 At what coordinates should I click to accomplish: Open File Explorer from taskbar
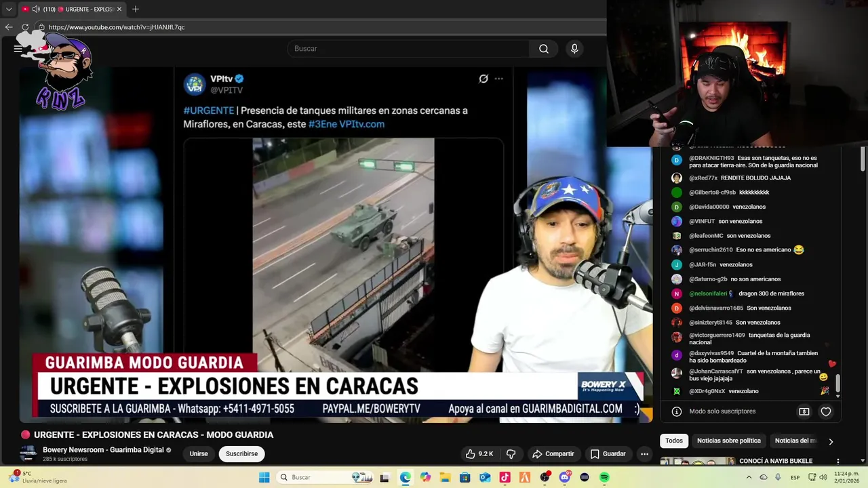pyautogui.click(x=445, y=477)
